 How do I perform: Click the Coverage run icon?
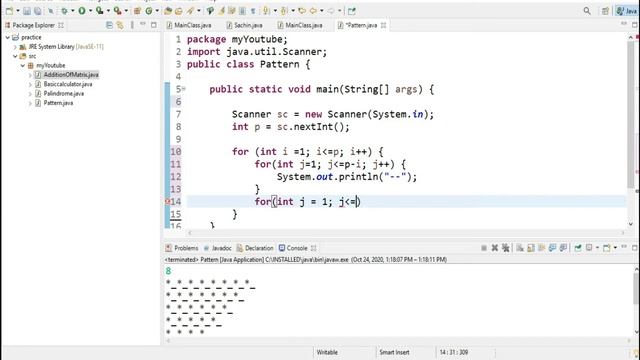click(x=100, y=11)
